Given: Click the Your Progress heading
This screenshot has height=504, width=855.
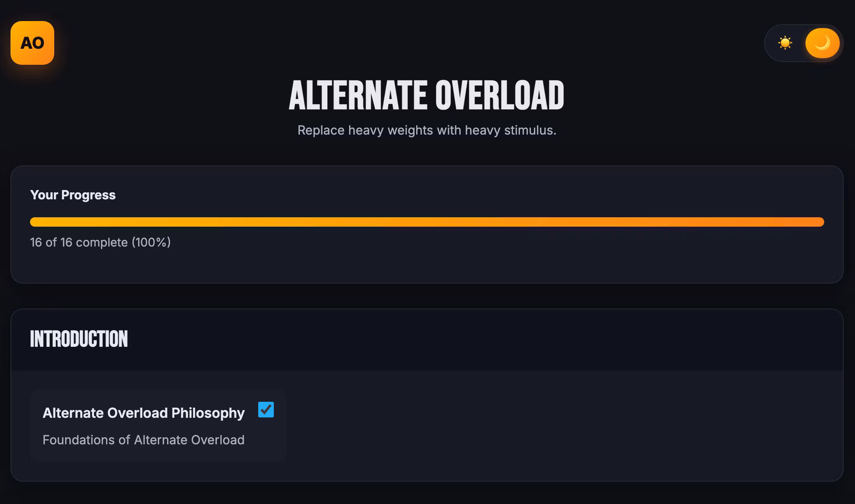Looking at the screenshot, I should [73, 195].
